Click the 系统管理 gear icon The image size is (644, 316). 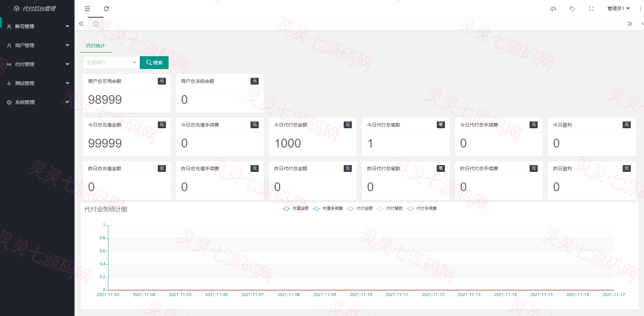pos(9,102)
